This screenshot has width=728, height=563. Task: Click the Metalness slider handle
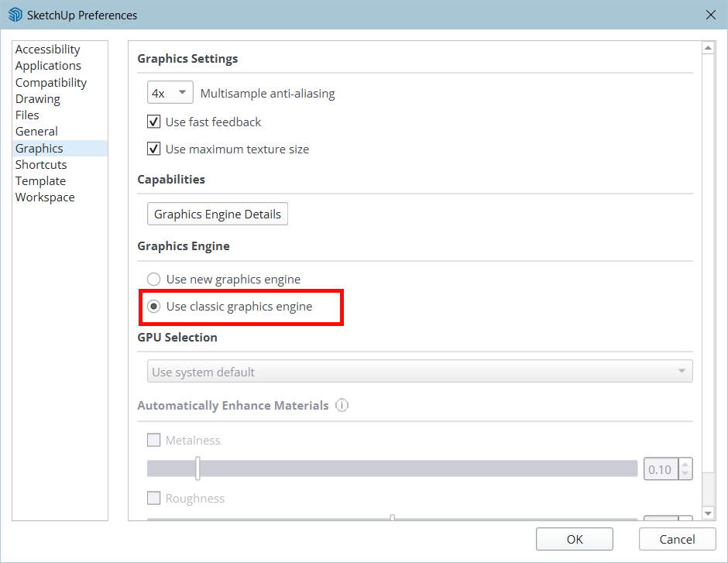point(197,469)
